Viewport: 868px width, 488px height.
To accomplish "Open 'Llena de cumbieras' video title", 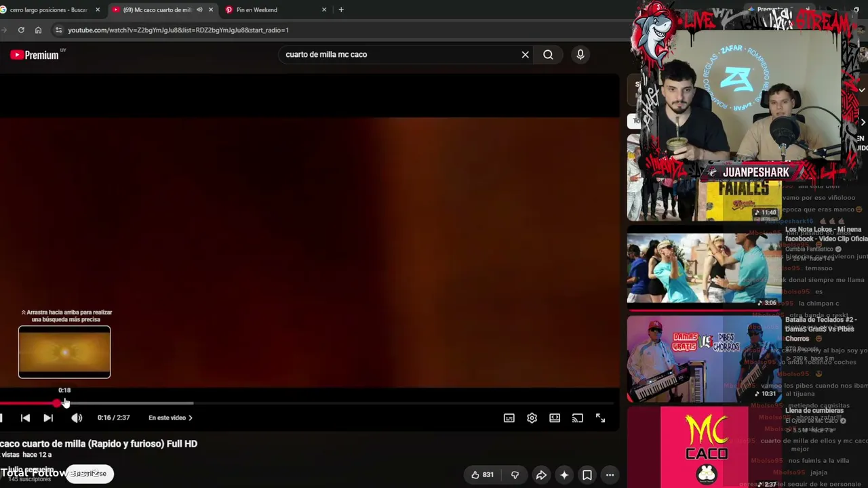I will [814, 411].
